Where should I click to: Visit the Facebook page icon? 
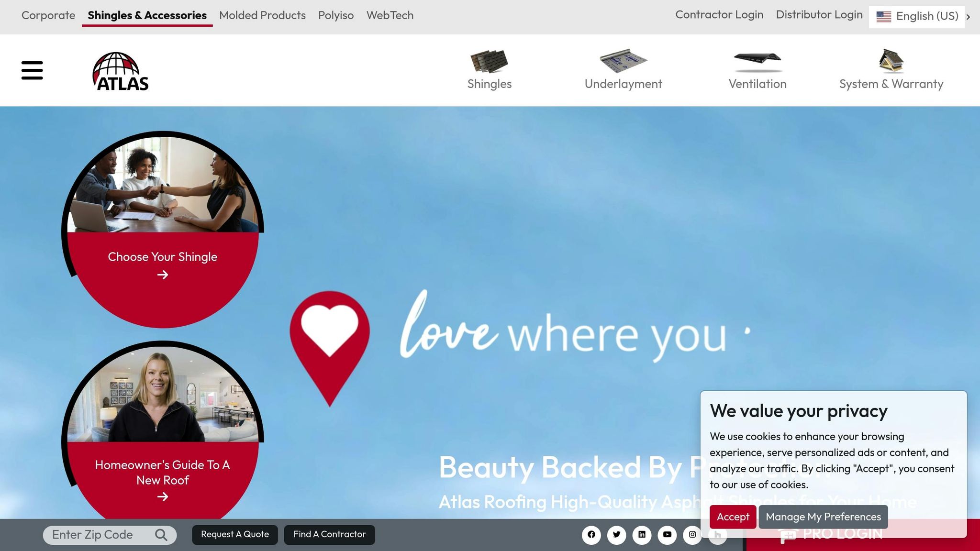[x=591, y=535]
